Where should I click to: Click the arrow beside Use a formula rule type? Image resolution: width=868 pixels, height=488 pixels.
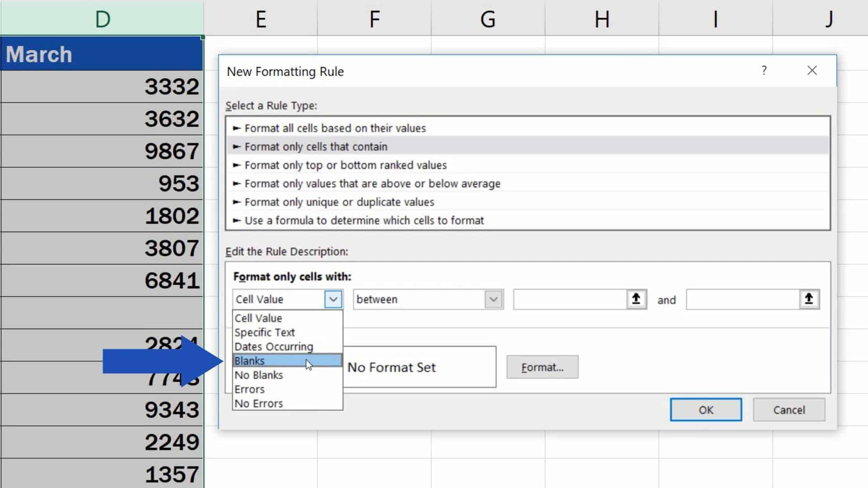click(236, 221)
